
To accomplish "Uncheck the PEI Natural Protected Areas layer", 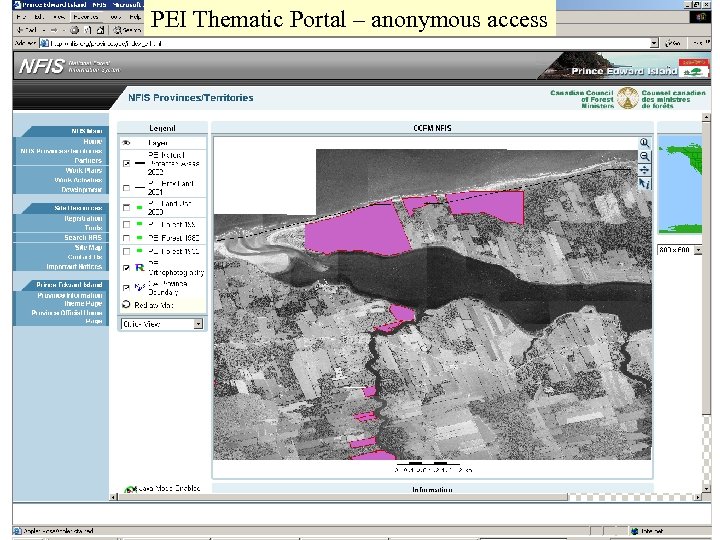I will coord(126,162).
